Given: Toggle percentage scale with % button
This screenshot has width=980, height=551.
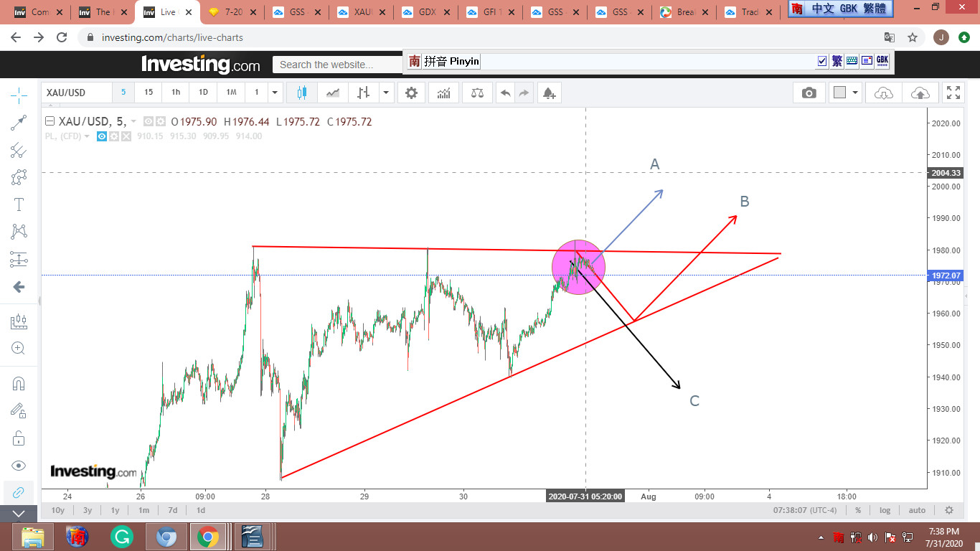Looking at the screenshot, I should [858, 510].
